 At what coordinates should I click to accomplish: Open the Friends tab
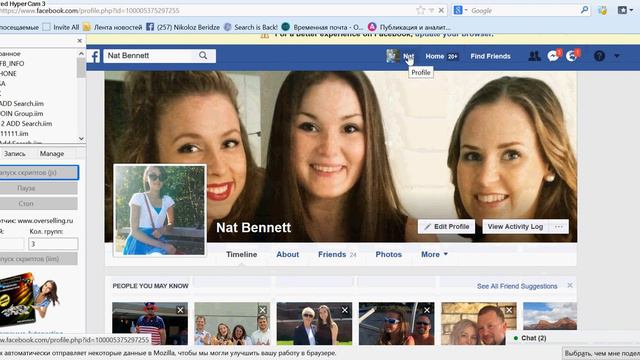tap(337, 254)
